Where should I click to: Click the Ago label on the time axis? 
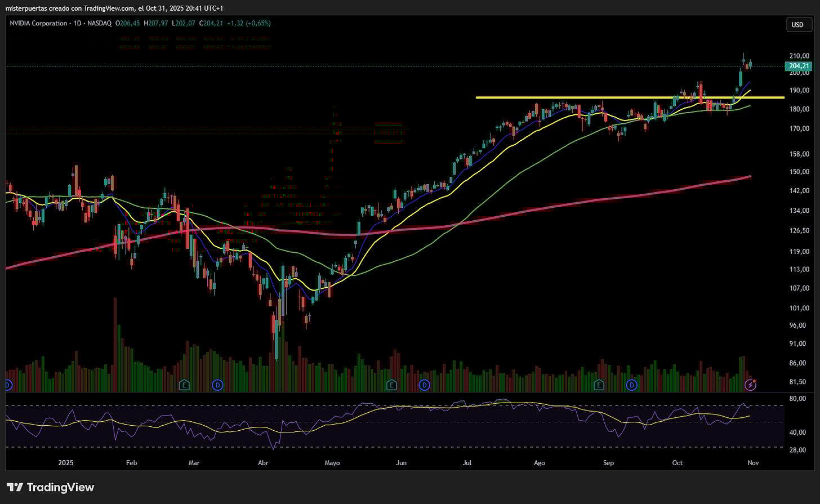pos(539,463)
